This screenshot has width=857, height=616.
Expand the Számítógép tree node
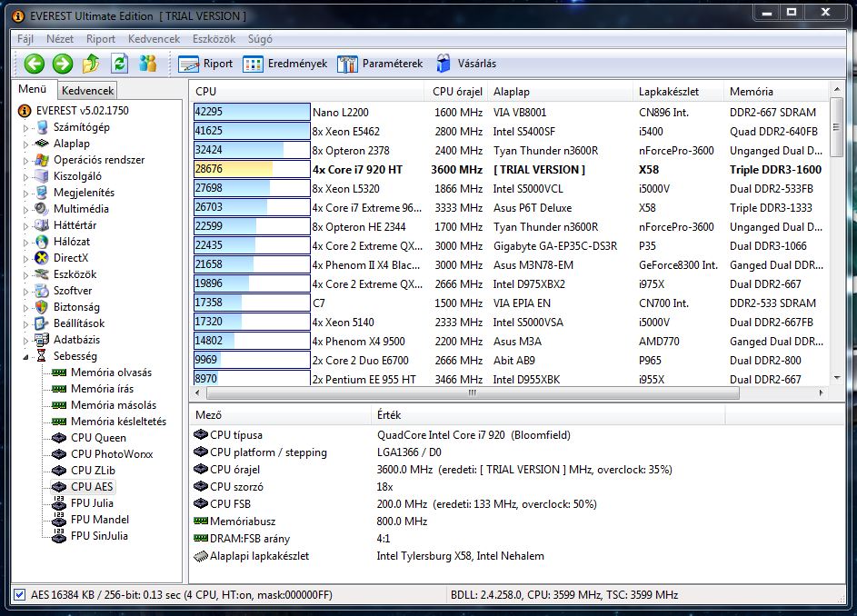pos(25,128)
